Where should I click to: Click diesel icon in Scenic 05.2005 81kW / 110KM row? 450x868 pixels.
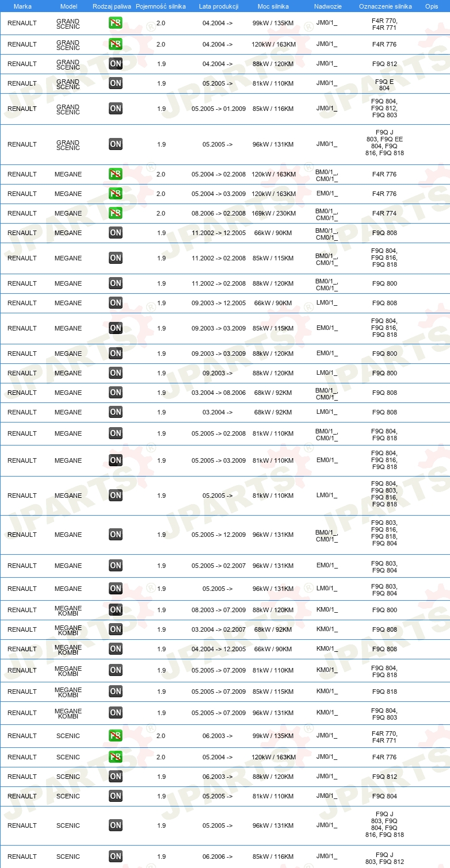pos(116,796)
